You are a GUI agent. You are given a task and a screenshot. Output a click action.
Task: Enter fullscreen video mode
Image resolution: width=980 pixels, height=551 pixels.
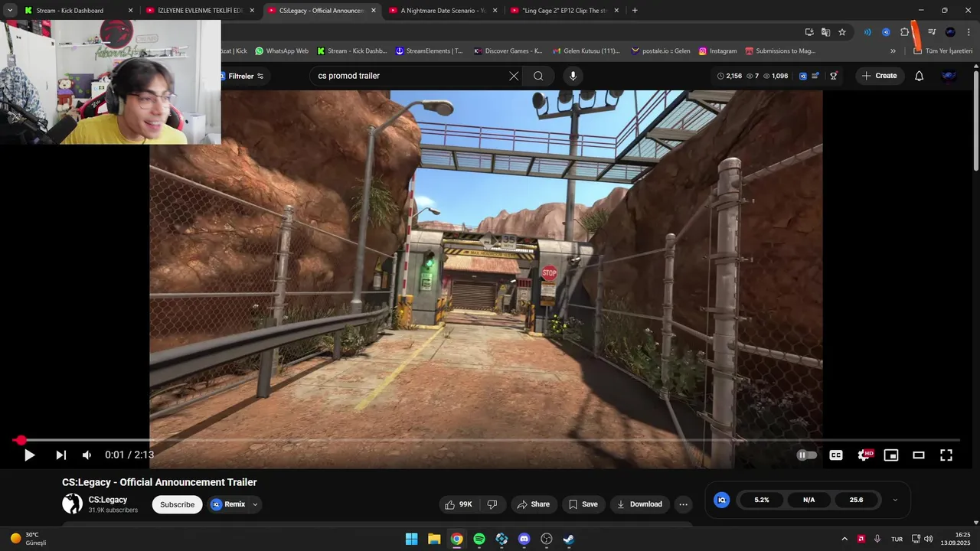(946, 455)
